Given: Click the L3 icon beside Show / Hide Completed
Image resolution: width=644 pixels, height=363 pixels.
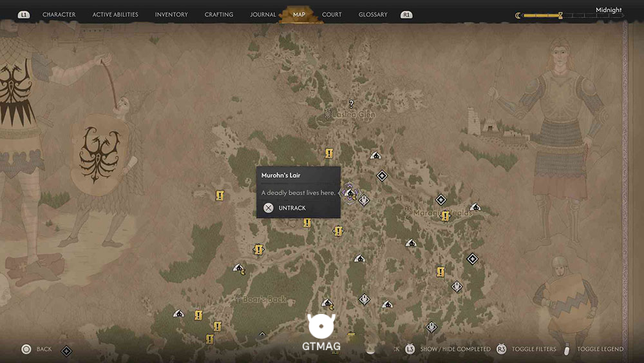Looking at the screenshot, I should [410, 349].
